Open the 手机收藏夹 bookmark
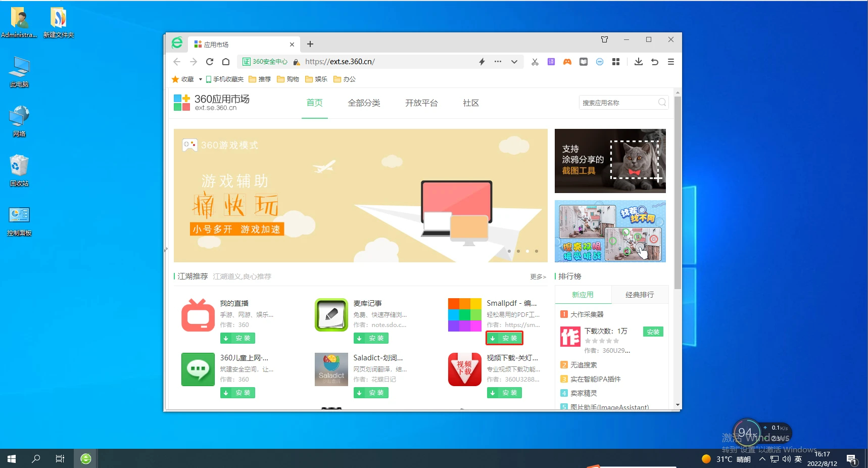Image resolution: width=868 pixels, height=468 pixels. [x=224, y=79]
